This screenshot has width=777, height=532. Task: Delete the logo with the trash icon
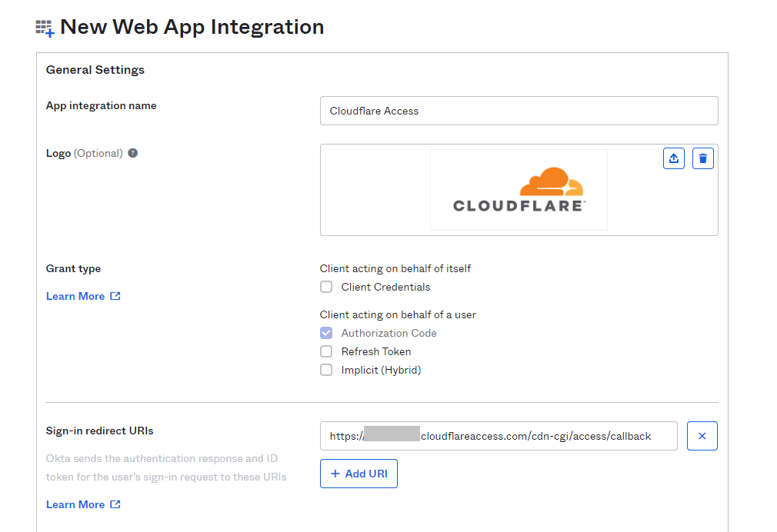pos(702,158)
